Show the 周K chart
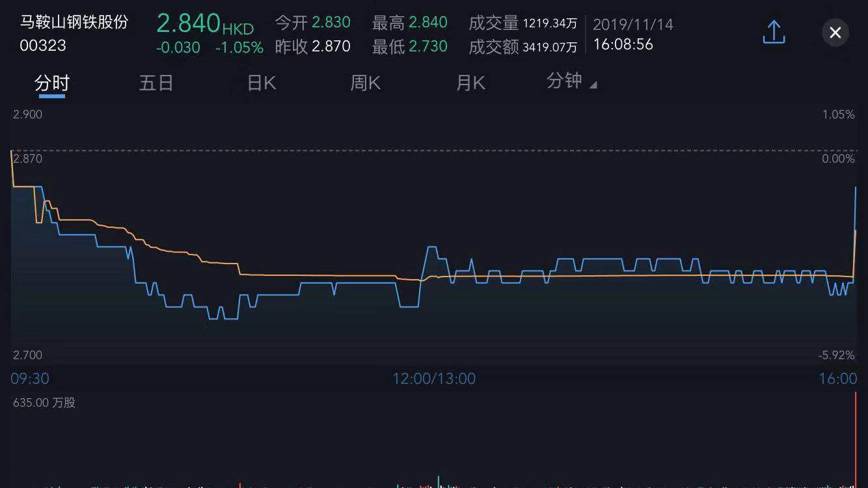Image resolution: width=868 pixels, height=488 pixels. click(x=366, y=83)
